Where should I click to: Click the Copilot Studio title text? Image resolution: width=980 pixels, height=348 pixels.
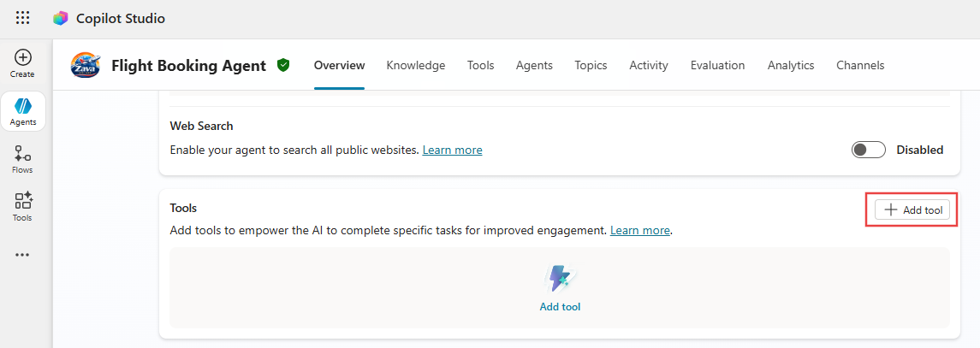(x=121, y=19)
